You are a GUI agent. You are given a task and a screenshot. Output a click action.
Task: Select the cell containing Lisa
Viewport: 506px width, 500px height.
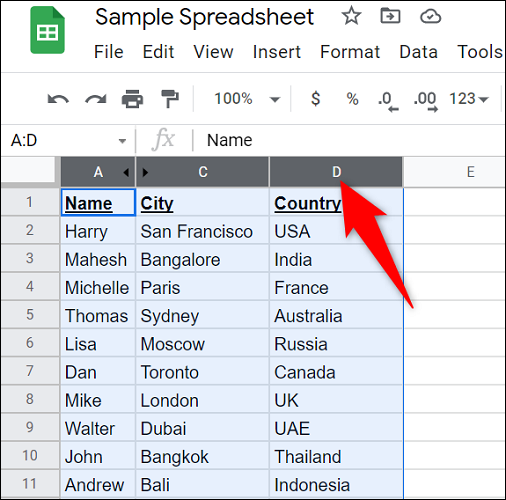pyautogui.click(x=98, y=343)
